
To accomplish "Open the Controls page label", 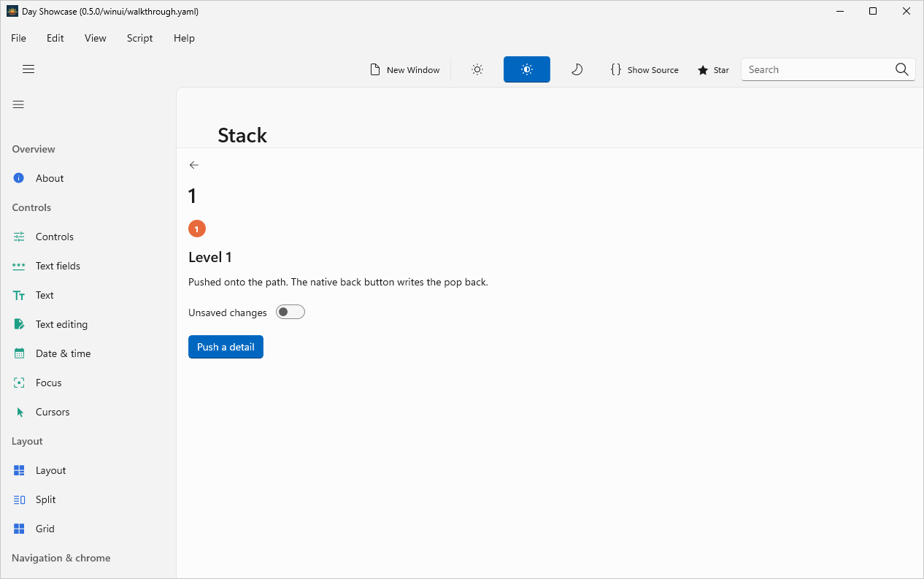I will (55, 237).
